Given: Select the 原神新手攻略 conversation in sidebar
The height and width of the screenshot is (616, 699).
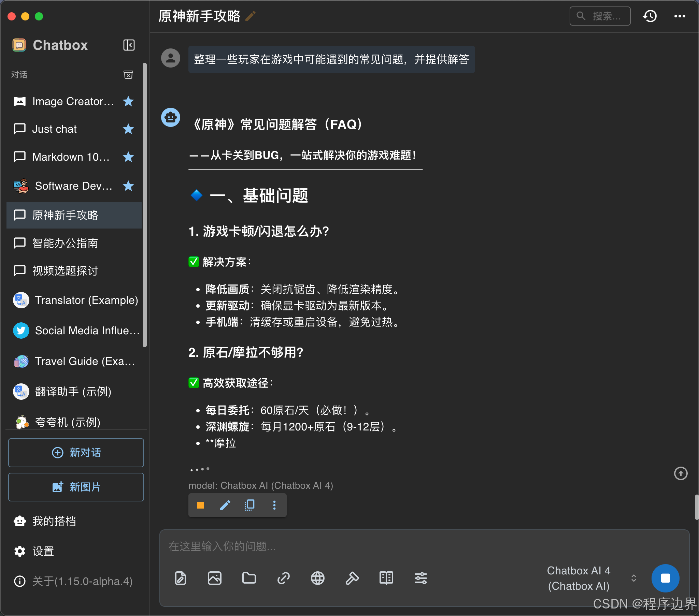Looking at the screenshot, I should click(x=73, y=215).
